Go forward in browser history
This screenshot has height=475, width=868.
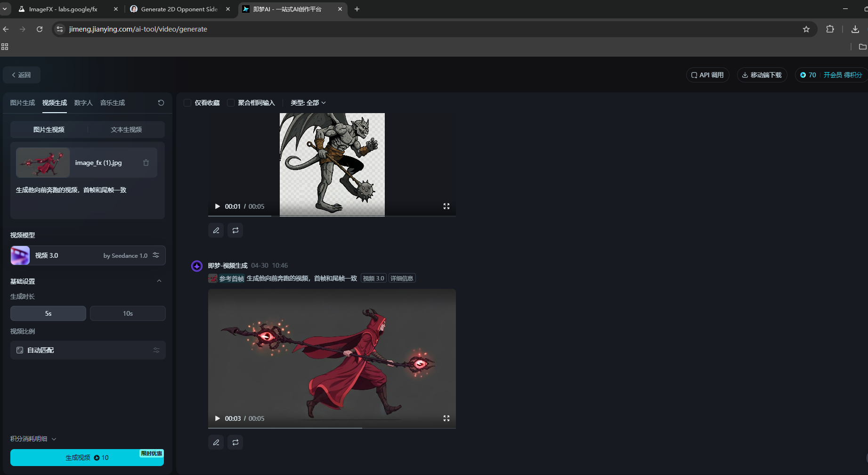(x=23, y=29)
